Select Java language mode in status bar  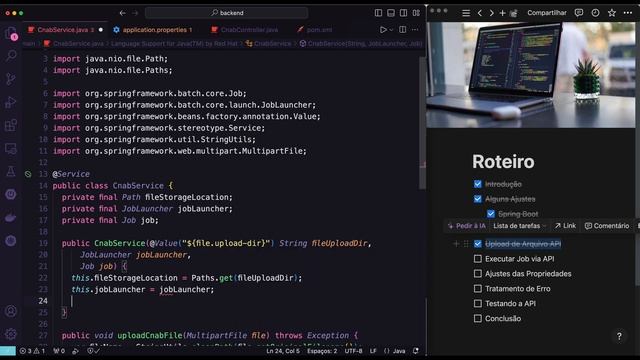click(399, 351)
